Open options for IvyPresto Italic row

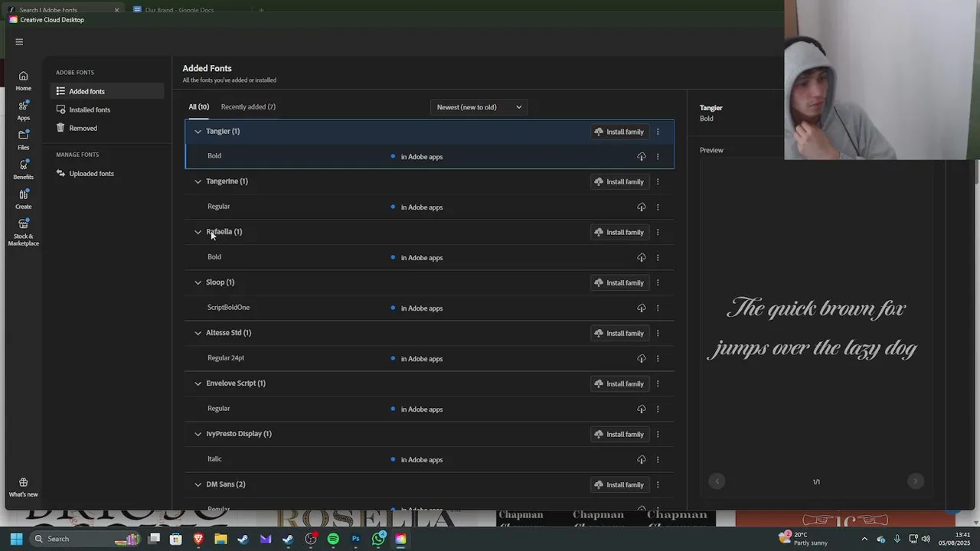click(x=658, y=460)
